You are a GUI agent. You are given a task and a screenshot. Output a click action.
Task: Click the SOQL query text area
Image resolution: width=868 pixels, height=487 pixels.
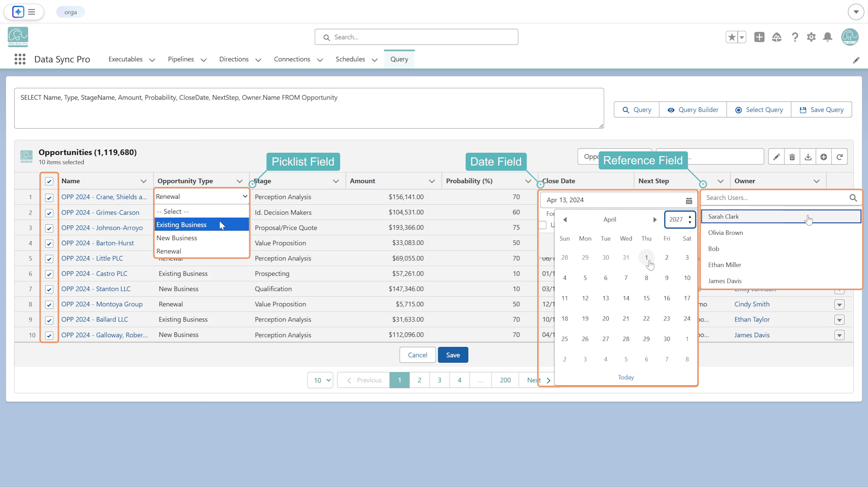pos(309,108)
